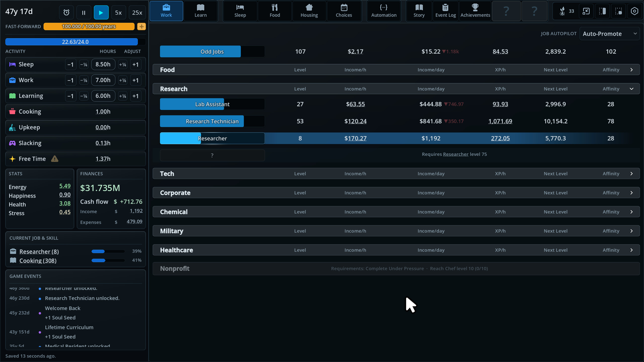
Task: Click the shrink-window layout icon
Action: coord(586,11)
